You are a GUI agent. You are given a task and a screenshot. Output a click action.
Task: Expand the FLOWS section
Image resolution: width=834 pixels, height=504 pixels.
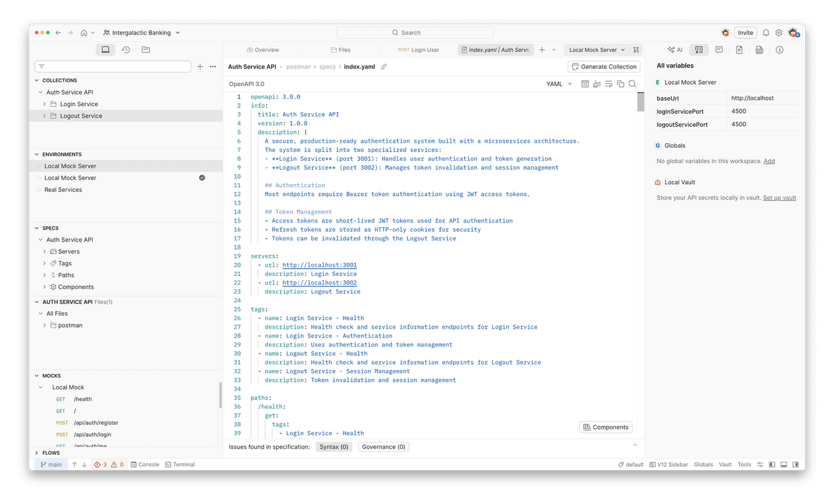click(37, 453)
